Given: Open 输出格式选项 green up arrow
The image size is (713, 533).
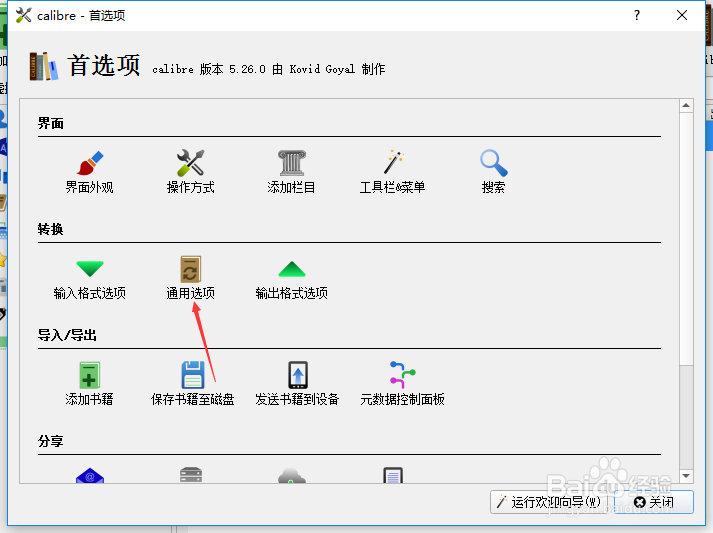Looking at the screenshot, I should (291, 269).
